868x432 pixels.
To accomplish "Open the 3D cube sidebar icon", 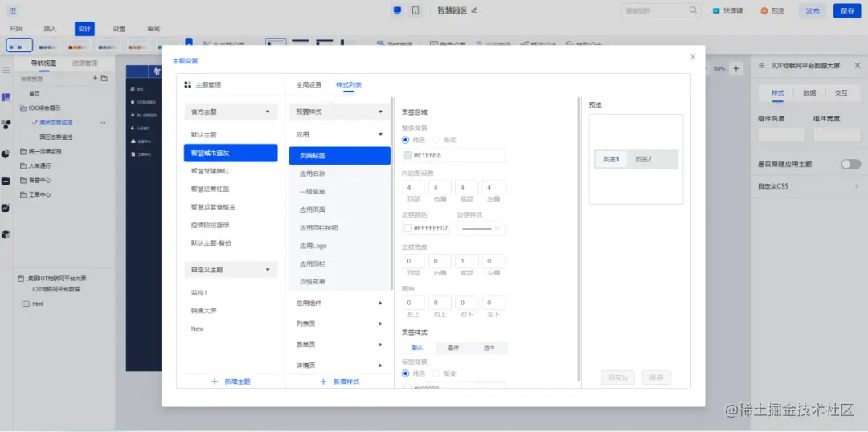I will pos(6,235).
